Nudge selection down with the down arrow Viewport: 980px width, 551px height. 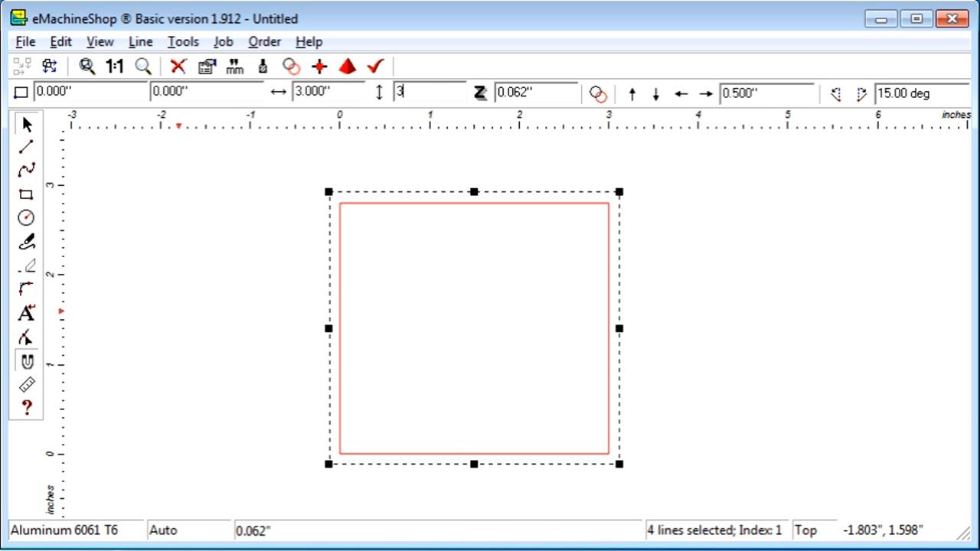[x=655, y=94]
